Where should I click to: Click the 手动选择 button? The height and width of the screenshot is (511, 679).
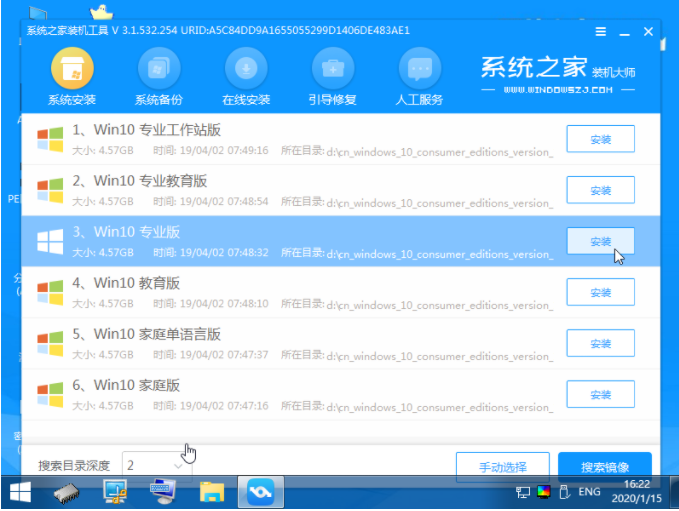[502, 466]
